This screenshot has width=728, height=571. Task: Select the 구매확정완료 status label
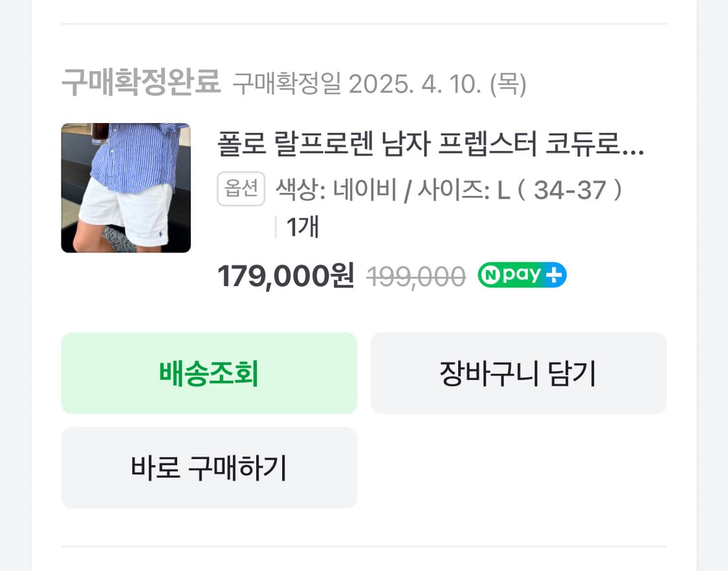(144, 82)
